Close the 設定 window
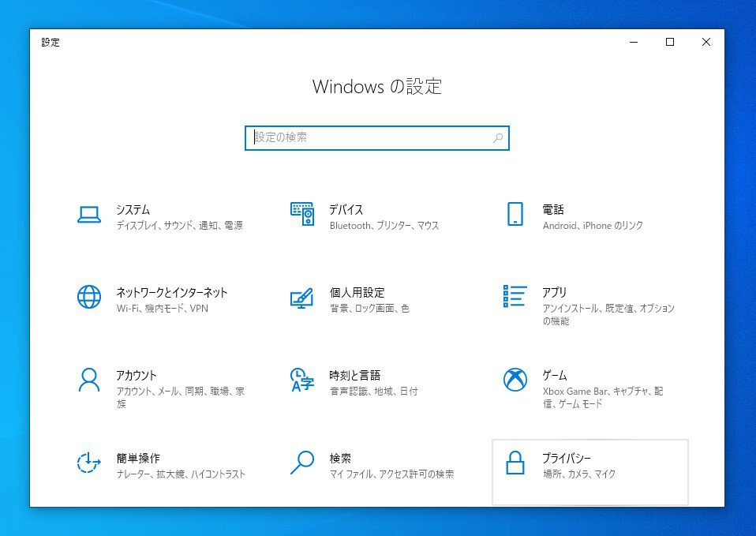756x536 pixels. [705, 42]
